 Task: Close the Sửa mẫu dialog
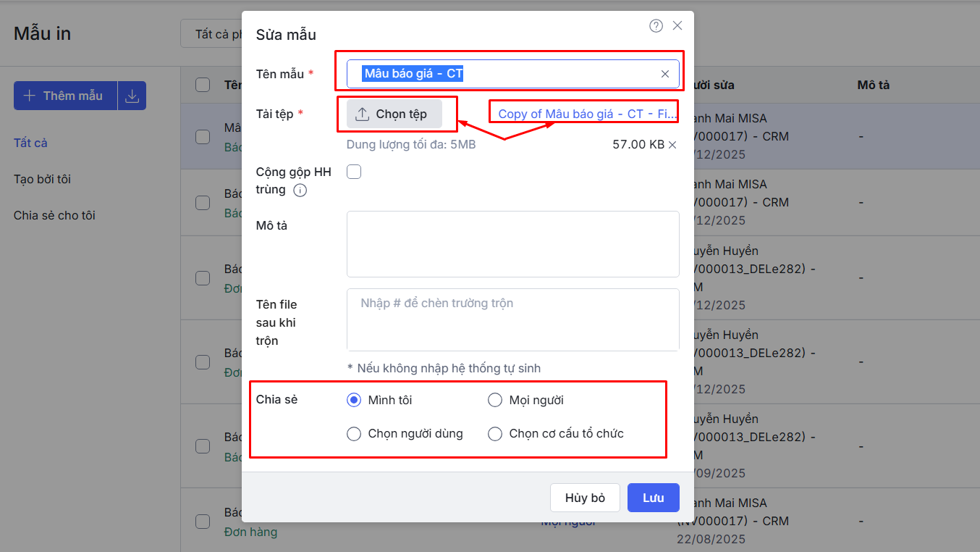677,26
